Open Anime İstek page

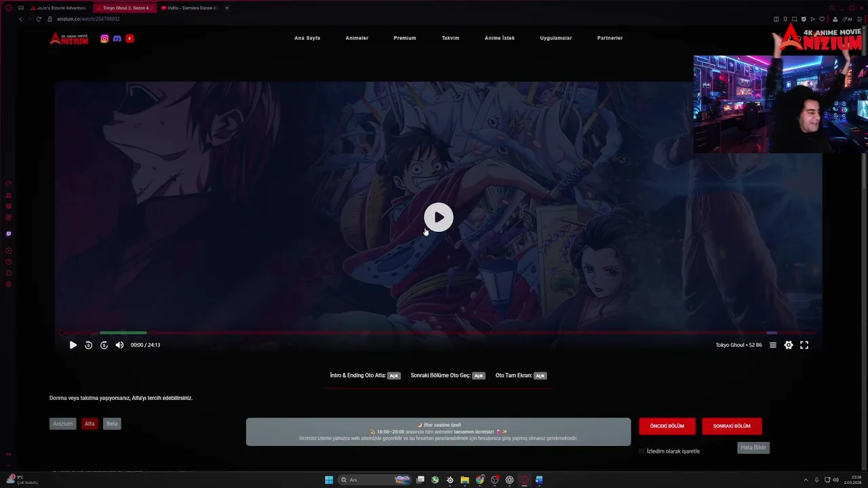click(x=499, y=38)
